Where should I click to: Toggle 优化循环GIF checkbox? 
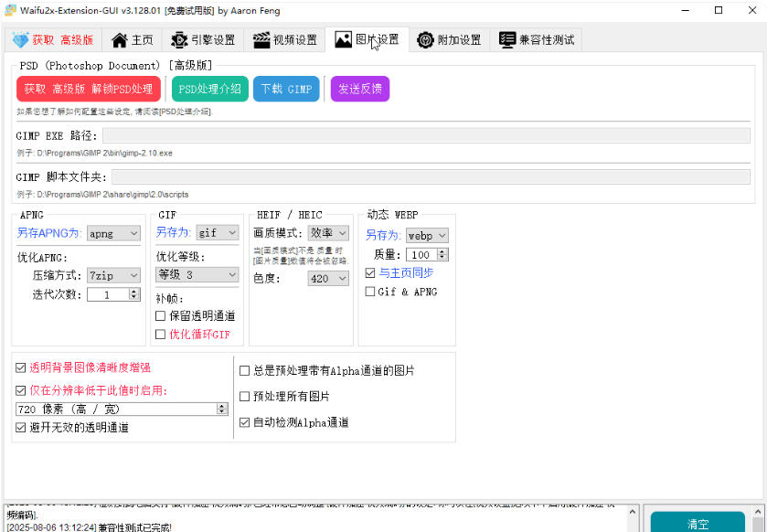161,335
